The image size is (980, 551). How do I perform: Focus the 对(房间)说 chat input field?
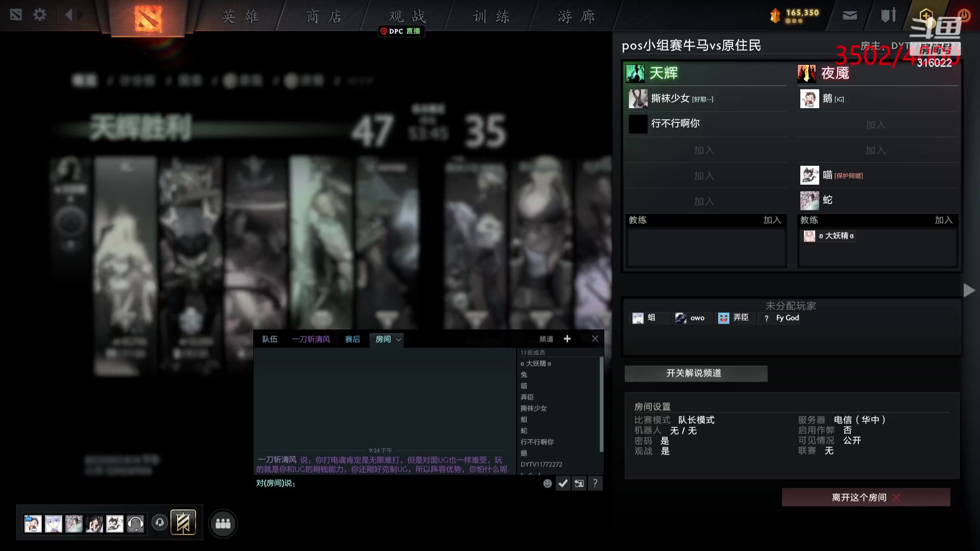point(398,483)
